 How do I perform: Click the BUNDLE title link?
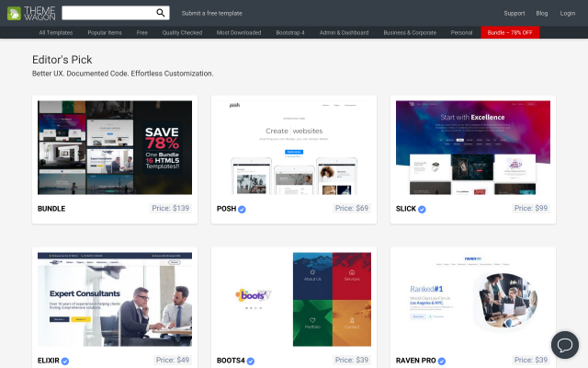pos(51,209)
